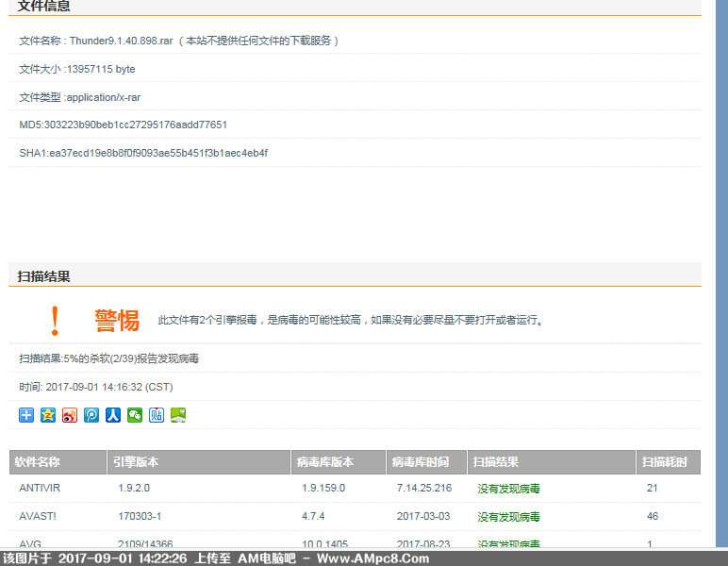The height and width of the screenshot is (566, 728).
Task: Click the AVAST! engine version 170303-1
Action: click(x=140, y=516)
